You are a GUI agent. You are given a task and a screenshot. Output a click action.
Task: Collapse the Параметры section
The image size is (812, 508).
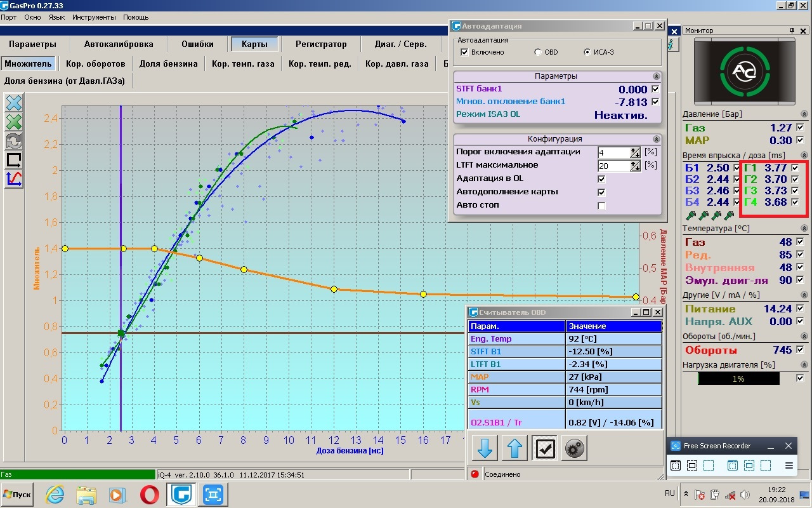pyautogui.click(x=655, y=76)
